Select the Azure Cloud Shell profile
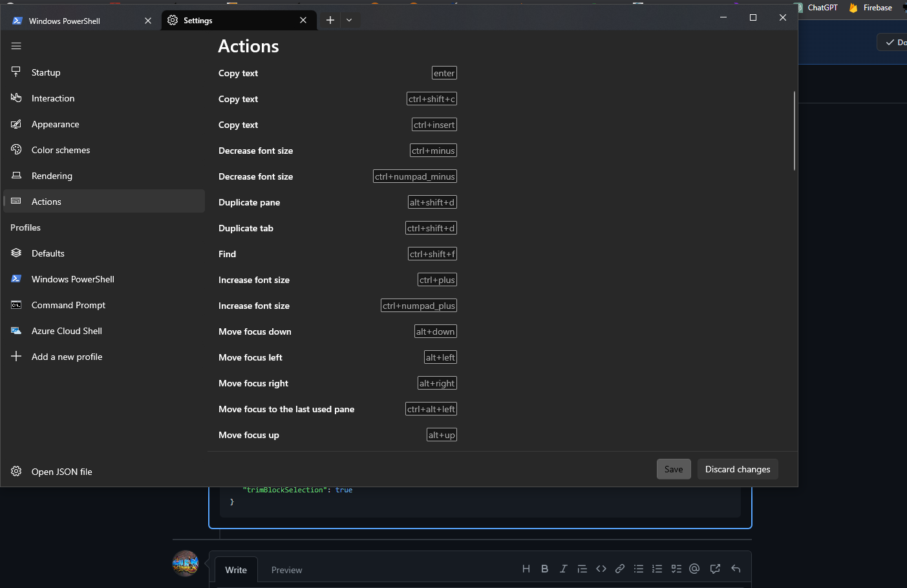 click(x=67, y=330)
